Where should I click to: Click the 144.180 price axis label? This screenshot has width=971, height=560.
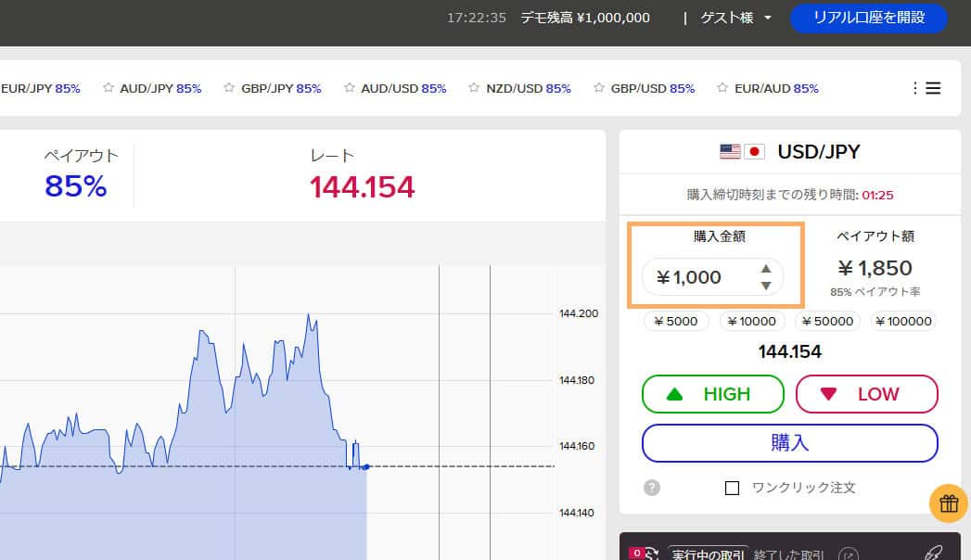coord(577,380)
